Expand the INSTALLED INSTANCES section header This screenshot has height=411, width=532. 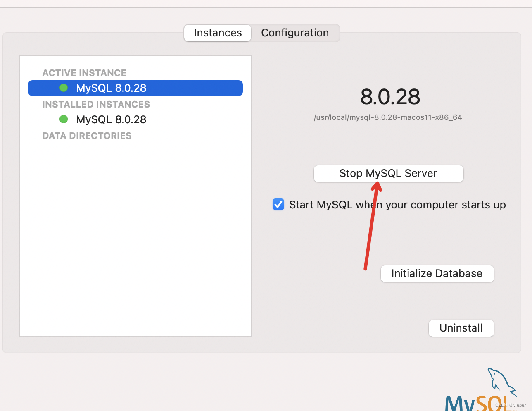coord(96,104)
